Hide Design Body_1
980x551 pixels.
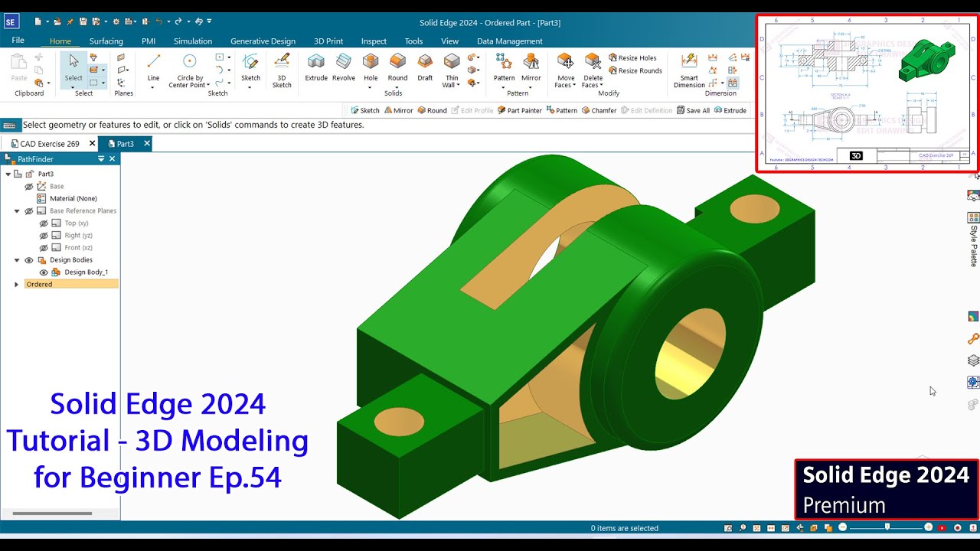pyautogui.click(x=44, y=272)
